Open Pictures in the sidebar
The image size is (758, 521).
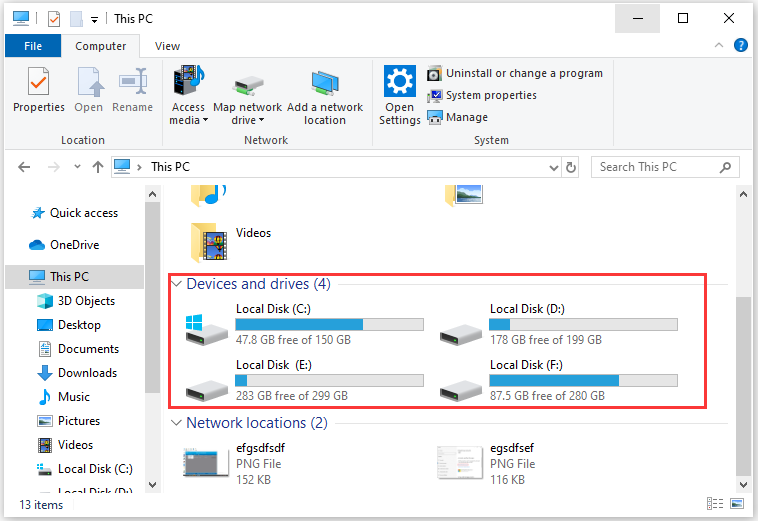pyautogui.click(x=69, y=421)
